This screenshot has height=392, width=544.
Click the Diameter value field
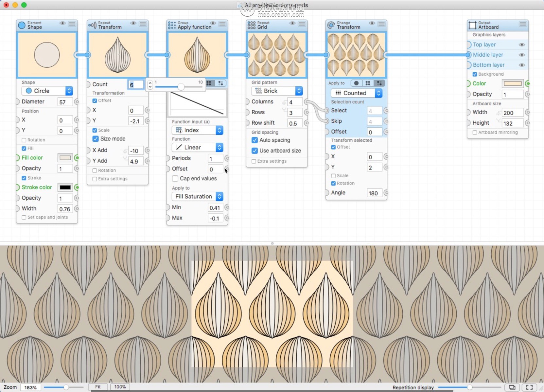(65, 102)
